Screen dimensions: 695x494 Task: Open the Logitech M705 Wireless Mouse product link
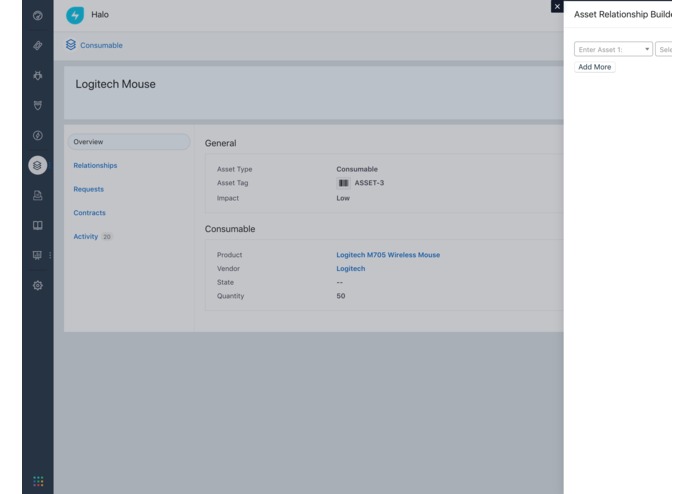pyautogui.click(x=388, y=255)
